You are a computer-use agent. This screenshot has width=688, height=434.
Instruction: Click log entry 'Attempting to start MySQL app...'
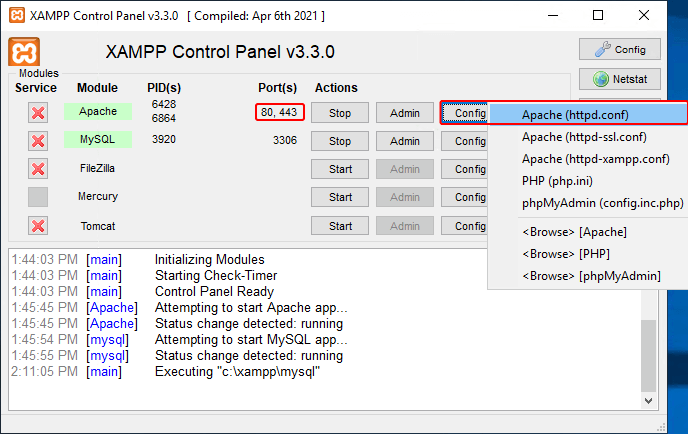251,339
